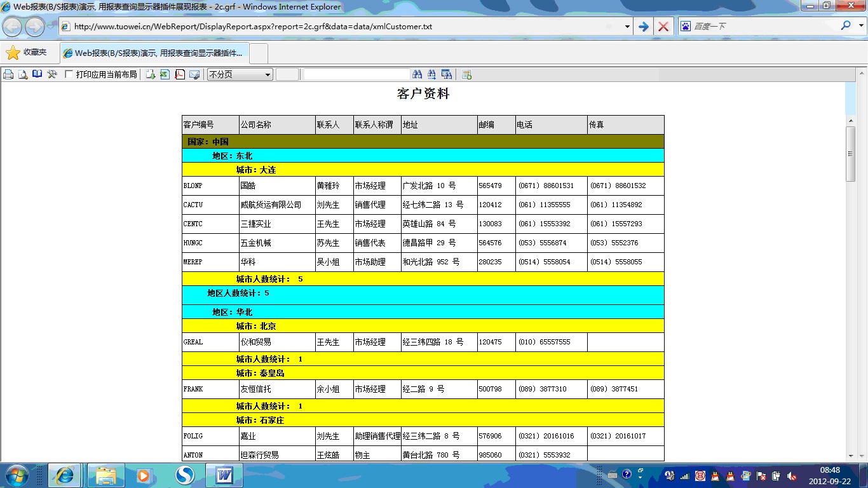The width and height of the screenshot is (868, 488).
Task: Open the 收藏夹 favorites menu
Action: [26, 53]
